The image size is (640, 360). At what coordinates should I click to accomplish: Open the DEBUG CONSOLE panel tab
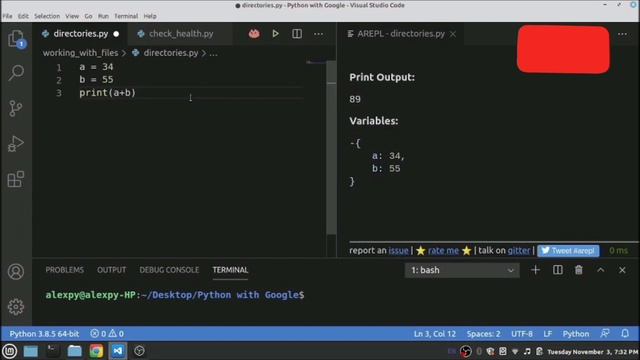[169, 270]
